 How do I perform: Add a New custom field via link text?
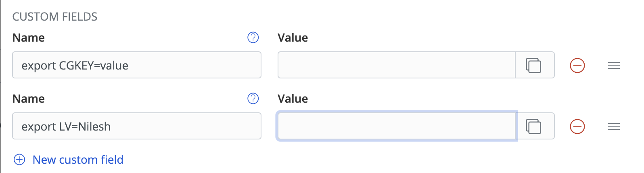78,160
